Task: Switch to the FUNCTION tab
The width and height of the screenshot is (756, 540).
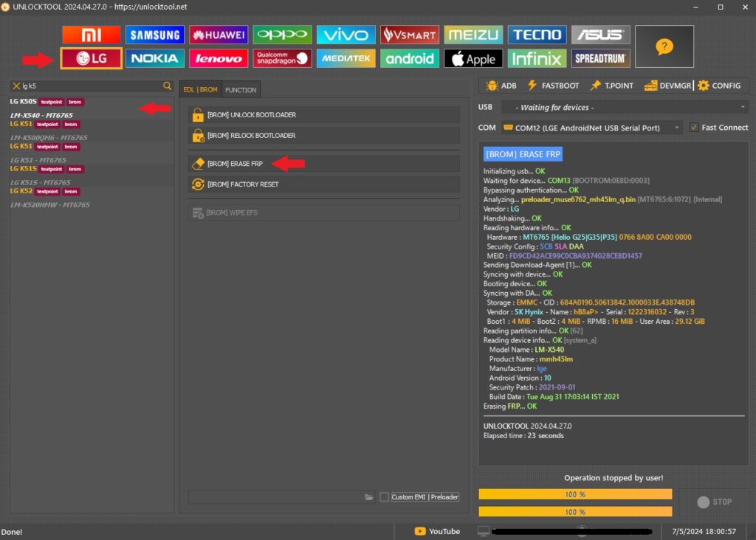Action: [241, 90]
